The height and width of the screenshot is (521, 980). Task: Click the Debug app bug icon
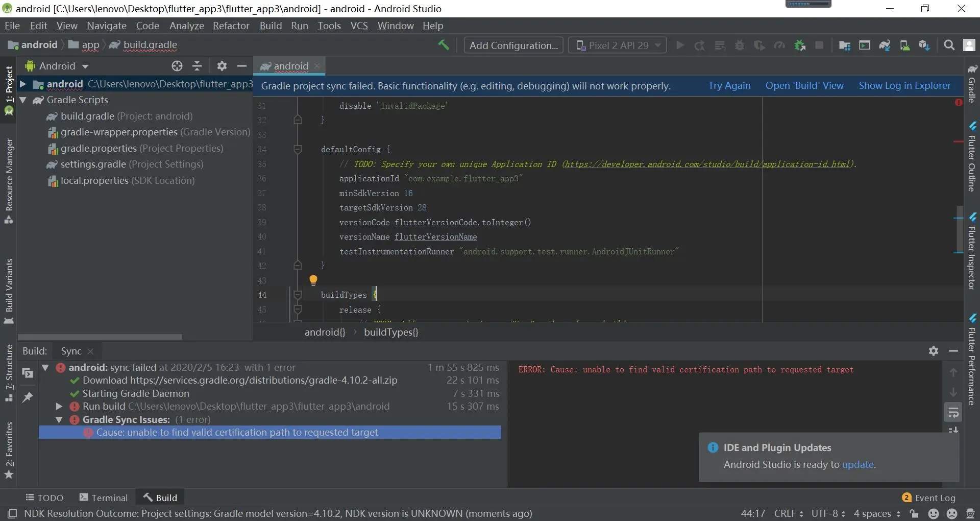740,45
